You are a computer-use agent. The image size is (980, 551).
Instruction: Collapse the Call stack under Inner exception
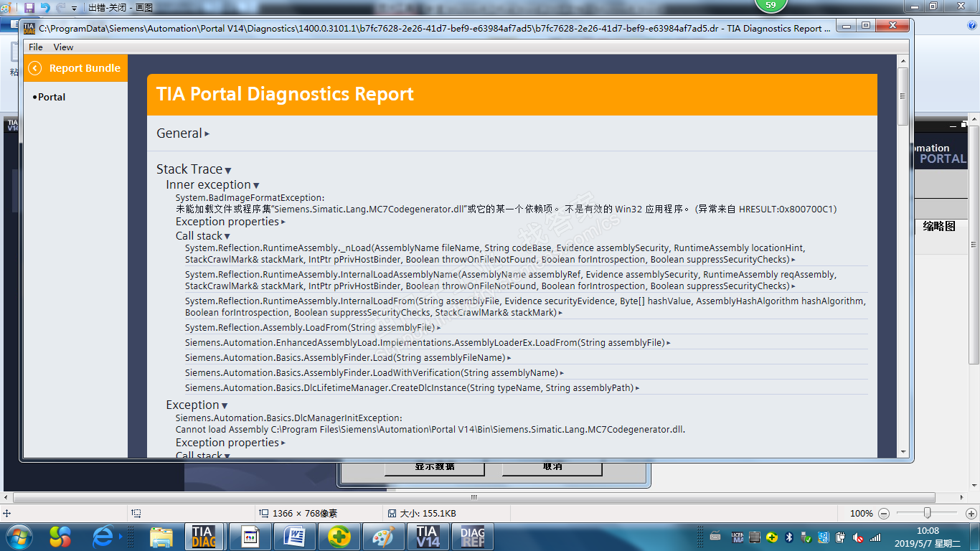[227, 236]
